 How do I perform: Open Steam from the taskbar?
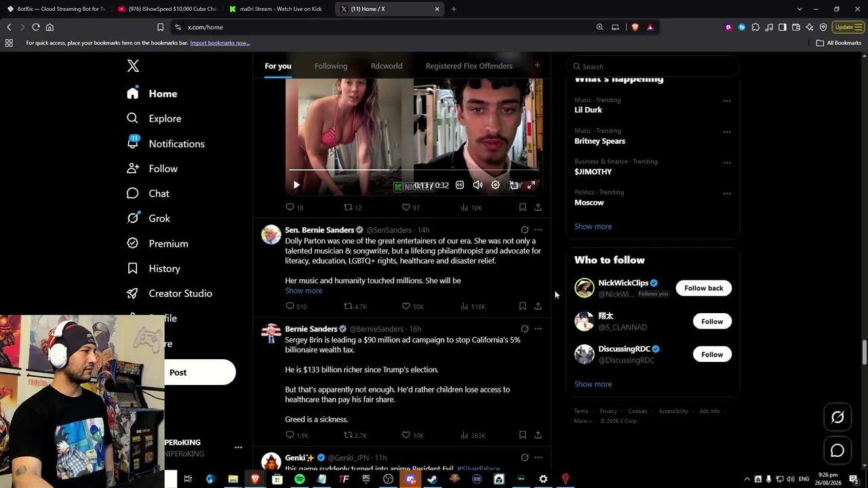coord(432,479)
